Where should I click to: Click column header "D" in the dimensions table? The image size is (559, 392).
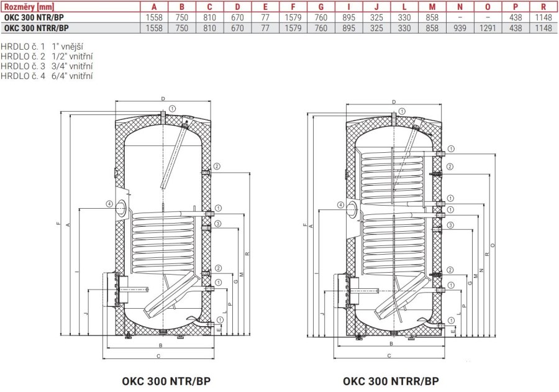tap(237, 7)
